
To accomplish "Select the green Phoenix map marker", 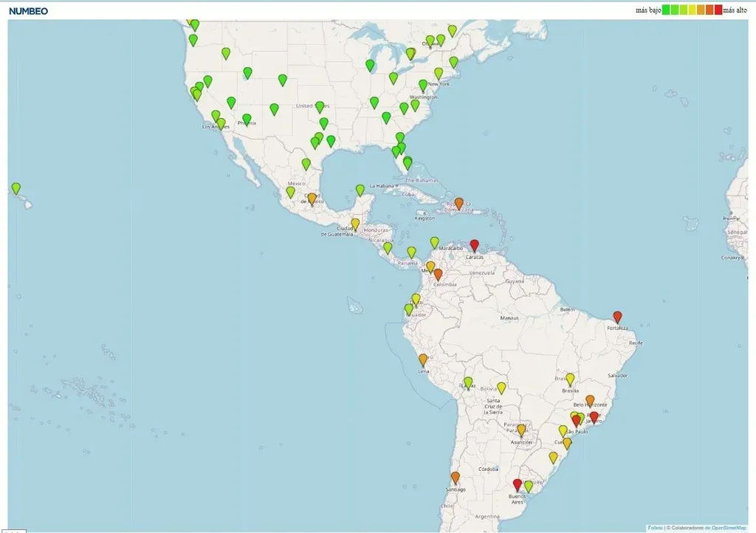I will point(247,119).
